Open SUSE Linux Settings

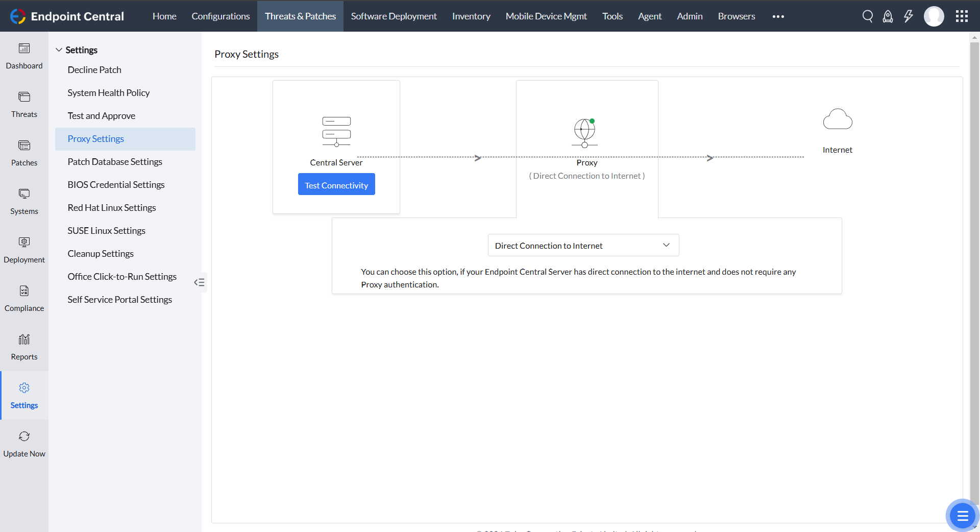coord(125,231)
